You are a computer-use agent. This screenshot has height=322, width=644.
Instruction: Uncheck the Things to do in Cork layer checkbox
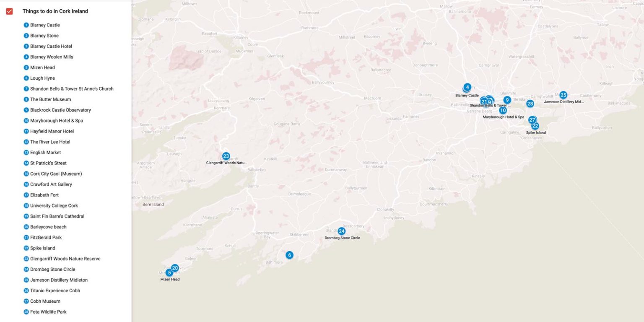pyautogui.click(x=9, y=11)
